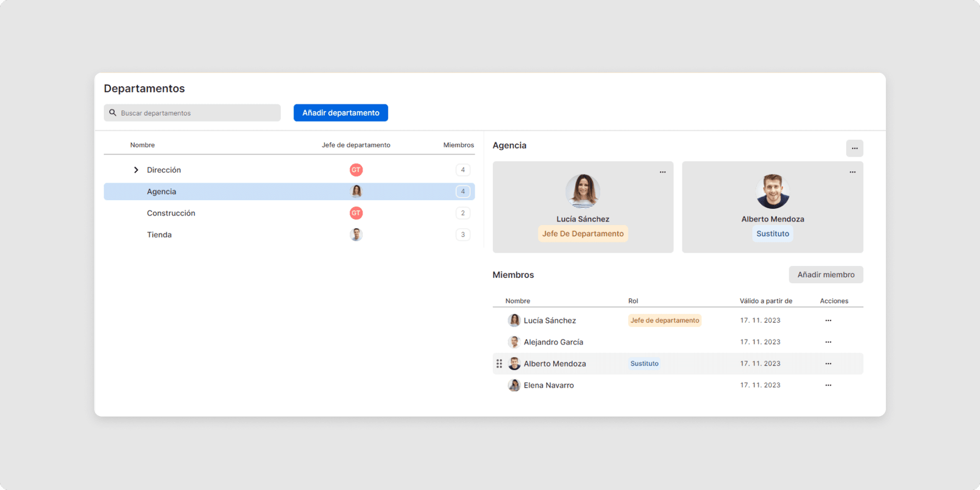This screenshot has width=980, height=490.
Task: Open the Agencia department options menu
Action: coord(854,149)
